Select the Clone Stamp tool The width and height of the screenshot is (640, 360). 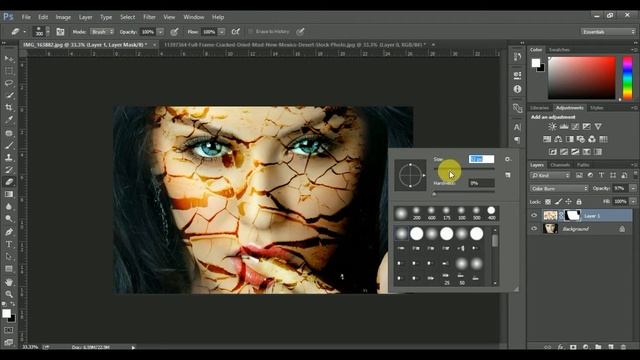click(9, 158)
